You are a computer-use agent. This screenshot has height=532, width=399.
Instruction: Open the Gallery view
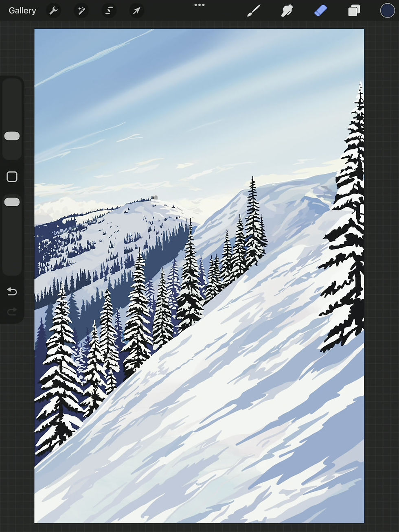point(22,11)
